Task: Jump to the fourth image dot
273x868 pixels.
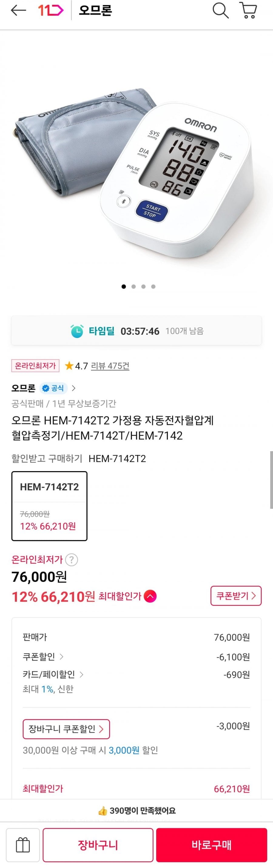Action: coord(153,287)
